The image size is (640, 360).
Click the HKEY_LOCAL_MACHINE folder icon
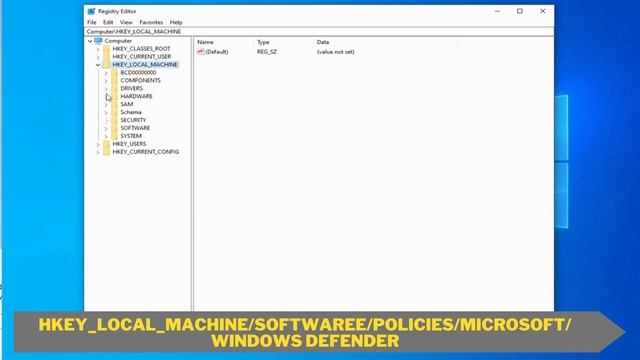pos(107,64)
